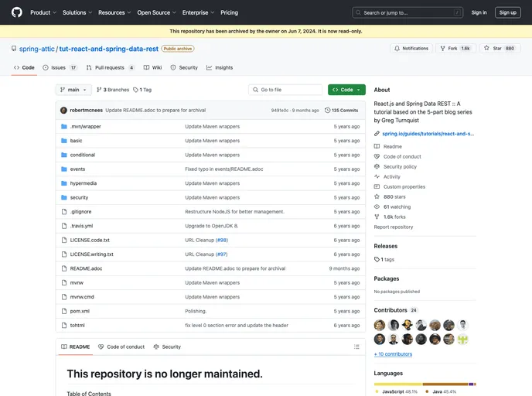Click the pom.xml file icon
The width and height of the screenshot is (532, 396).
point(64,311)
